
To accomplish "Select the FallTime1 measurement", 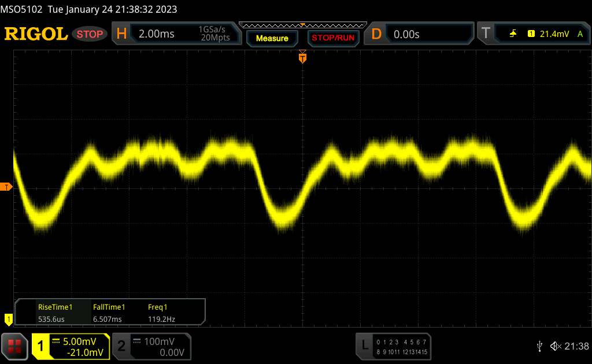I will pyautogui.click(x=109, y=307).
